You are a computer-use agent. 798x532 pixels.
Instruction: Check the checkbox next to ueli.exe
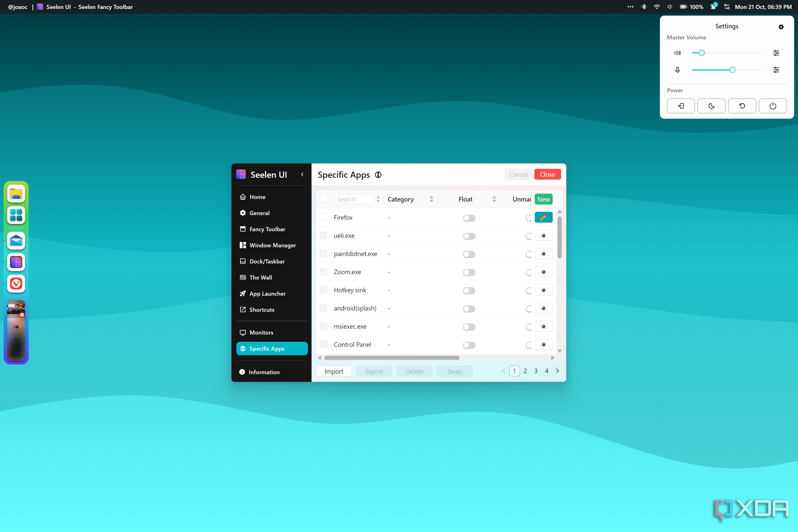(x=323, y=235)
